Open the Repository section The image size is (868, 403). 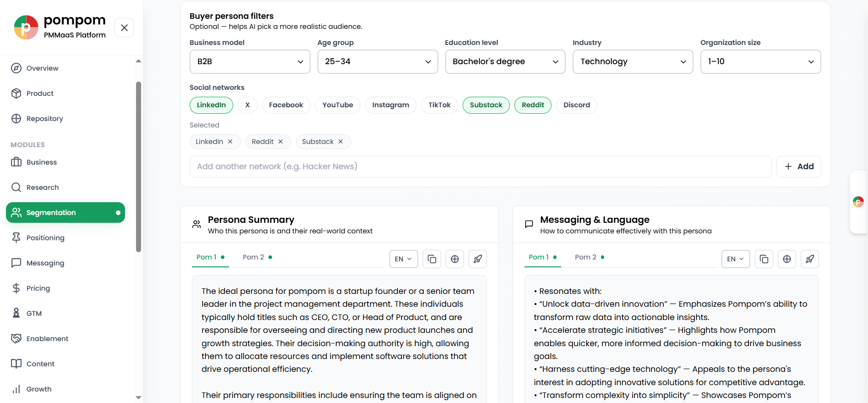(66, 119)
